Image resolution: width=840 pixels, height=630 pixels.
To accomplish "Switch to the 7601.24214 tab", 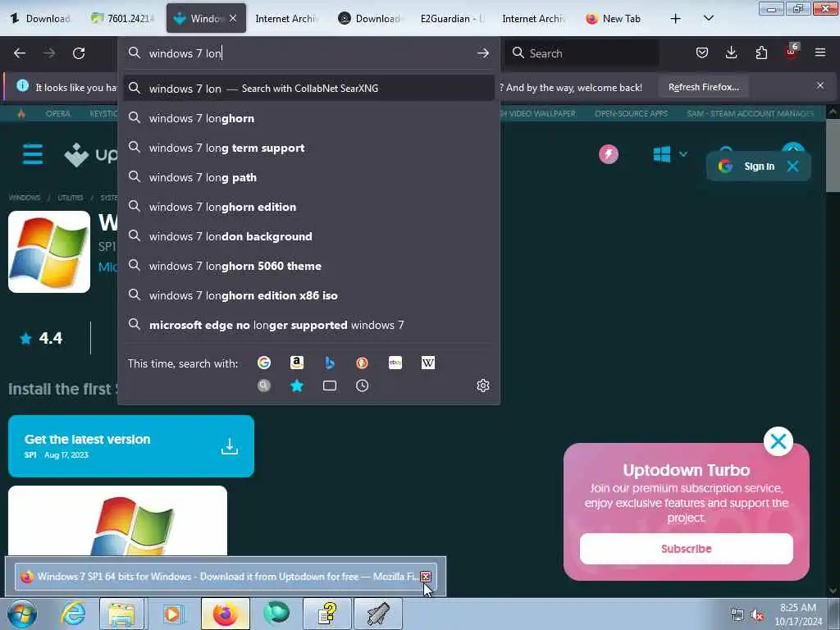I will pyautogui.click(x=123, y=18).
